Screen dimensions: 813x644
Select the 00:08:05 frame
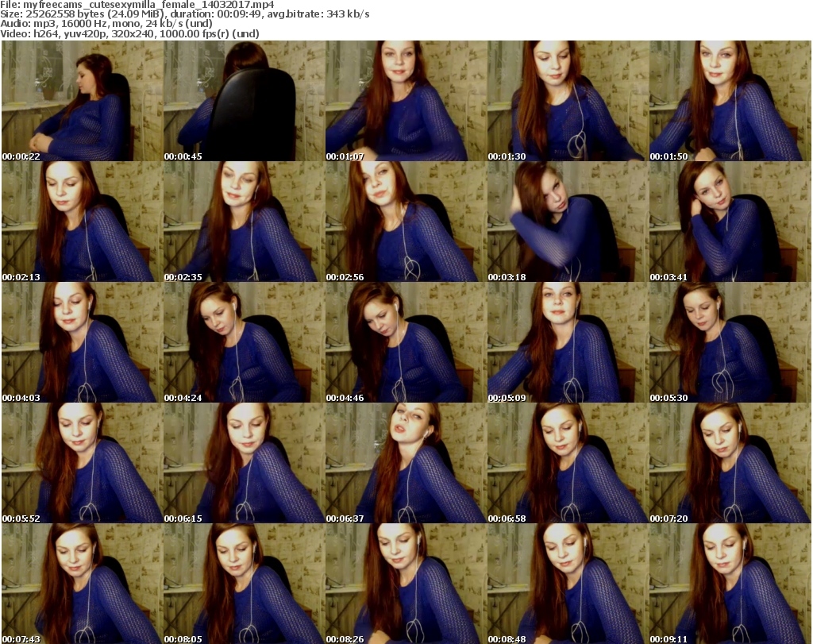(x=245, y=584)
